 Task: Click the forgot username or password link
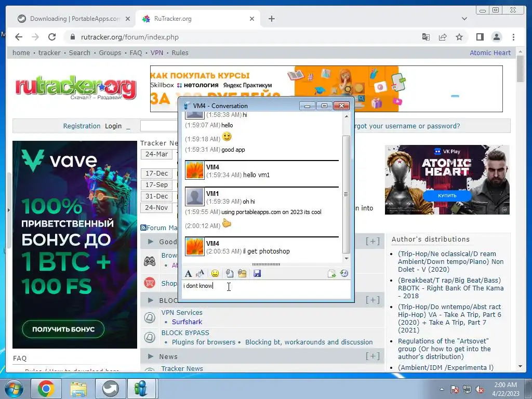(x=407, y=126)
